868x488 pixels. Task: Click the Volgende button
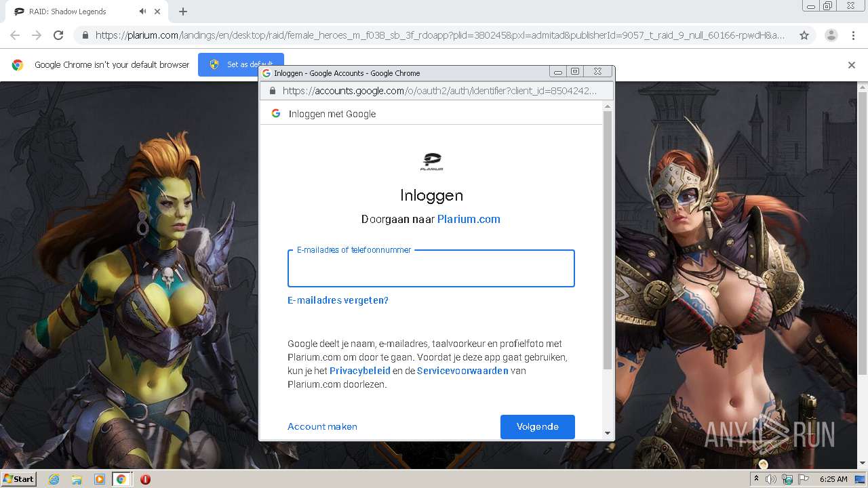tap(538, 426)
